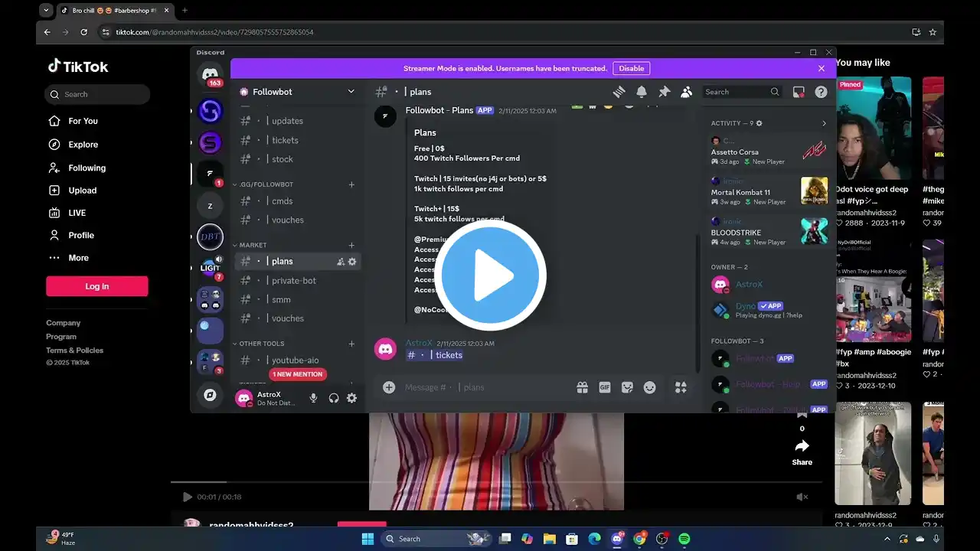Show hidden Windows tray icons chevron
This screenshot has height=551, width=980.
[888, 539]
